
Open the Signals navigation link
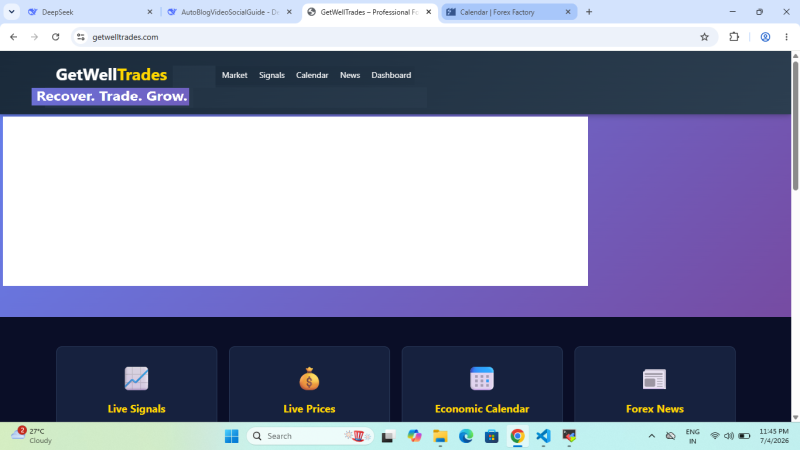[x=271, y=75]
